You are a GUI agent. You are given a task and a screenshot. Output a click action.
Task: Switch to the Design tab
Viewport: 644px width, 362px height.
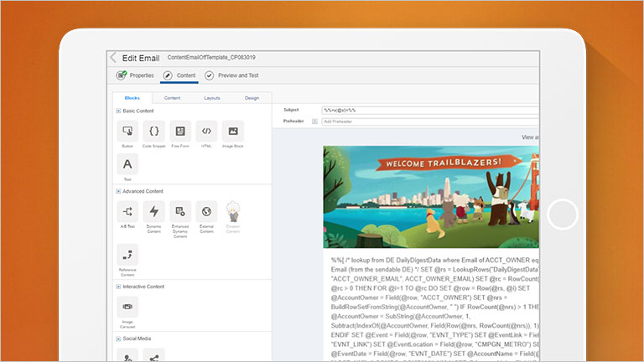(252, 98)
